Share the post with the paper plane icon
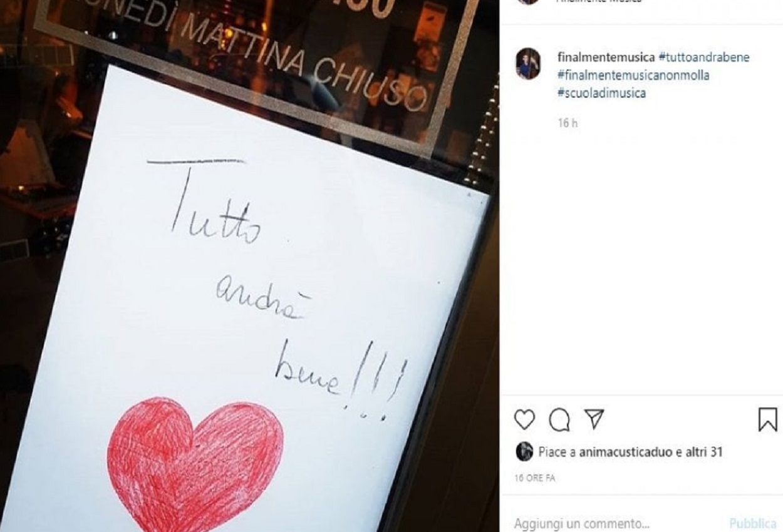This screenshot has height=532, width=783. pyautogui.click(x=593, y=420)
